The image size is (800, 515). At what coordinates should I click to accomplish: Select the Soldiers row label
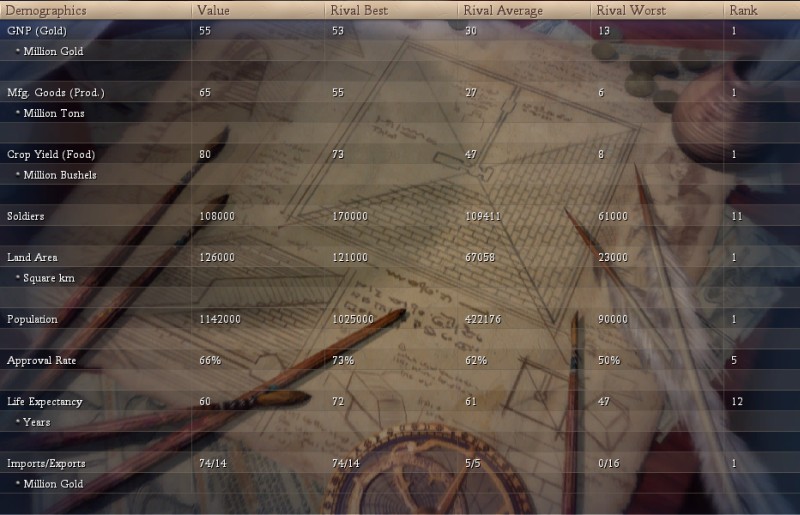[x=26, y=216]
